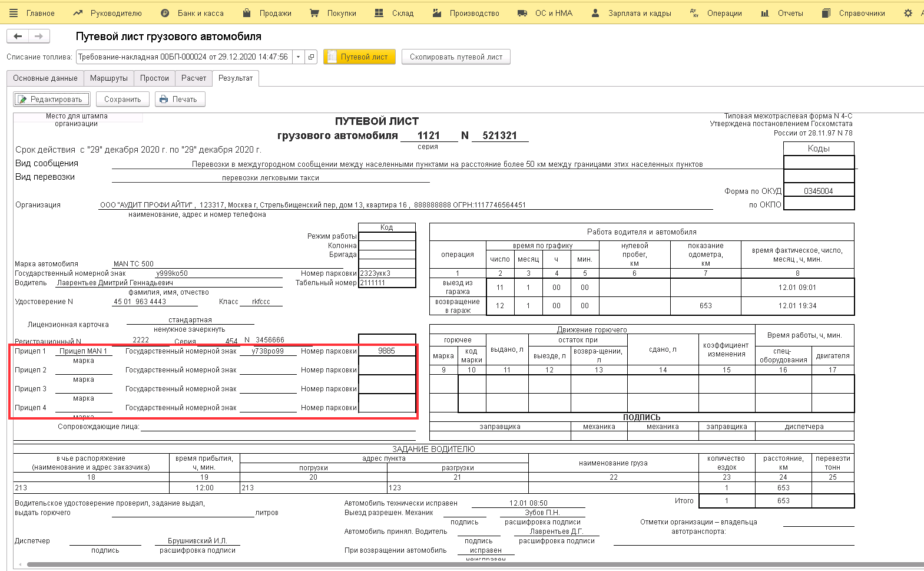Click the yellow Путевой лист button
Screen dimensions: 924x571
pos(359,57)
